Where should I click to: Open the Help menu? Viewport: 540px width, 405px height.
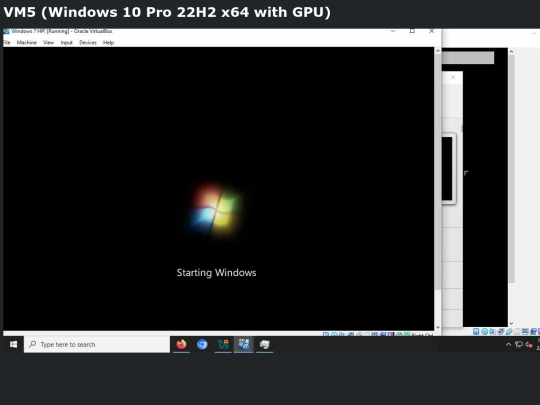pyautogui.click(x=108, y=42)
